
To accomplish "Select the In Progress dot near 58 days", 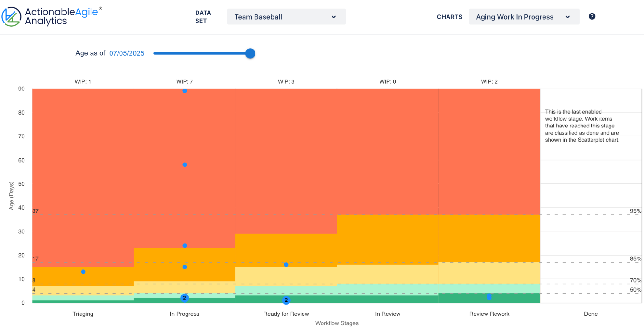I will 185,165.
